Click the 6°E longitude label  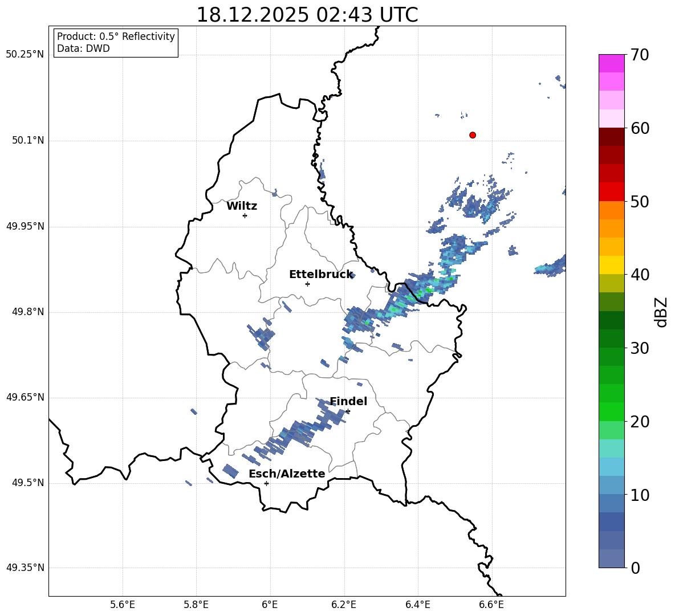pyautogui.click(x=270, y=605)
